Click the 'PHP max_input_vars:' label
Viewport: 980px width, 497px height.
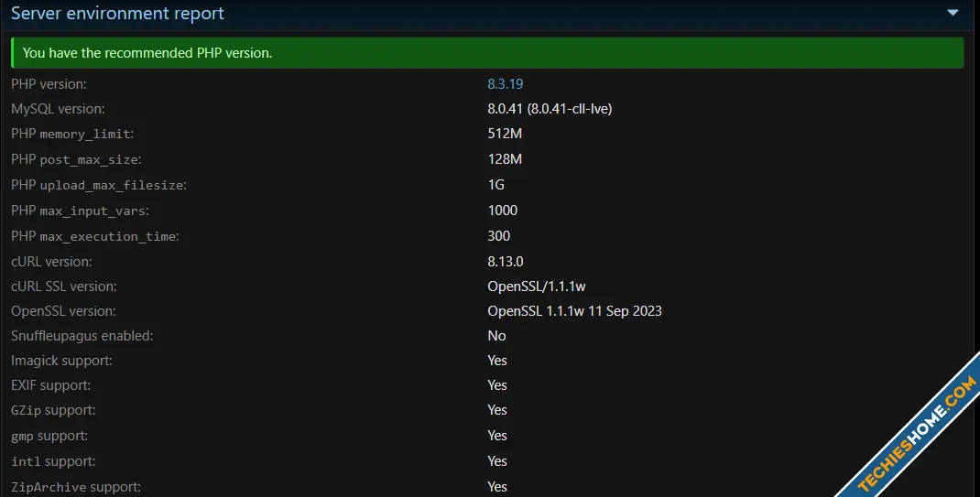click(x=80, y=211)
